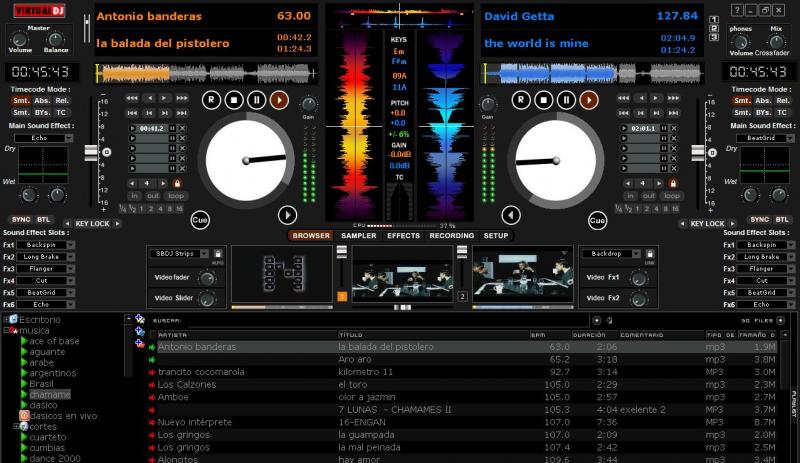The height and width of the screenshot is (463, 800).
Task: Click the R button on left deck
Action: (211, 100)
